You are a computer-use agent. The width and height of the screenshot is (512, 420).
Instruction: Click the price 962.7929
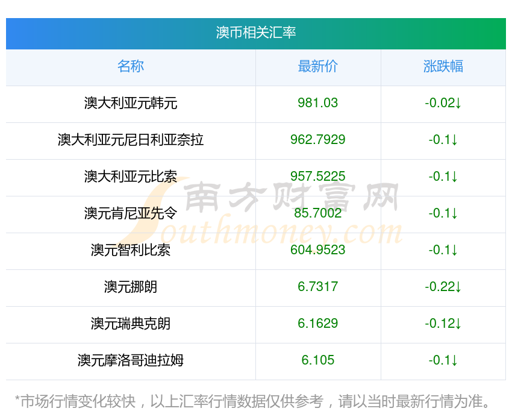(317, 140)
